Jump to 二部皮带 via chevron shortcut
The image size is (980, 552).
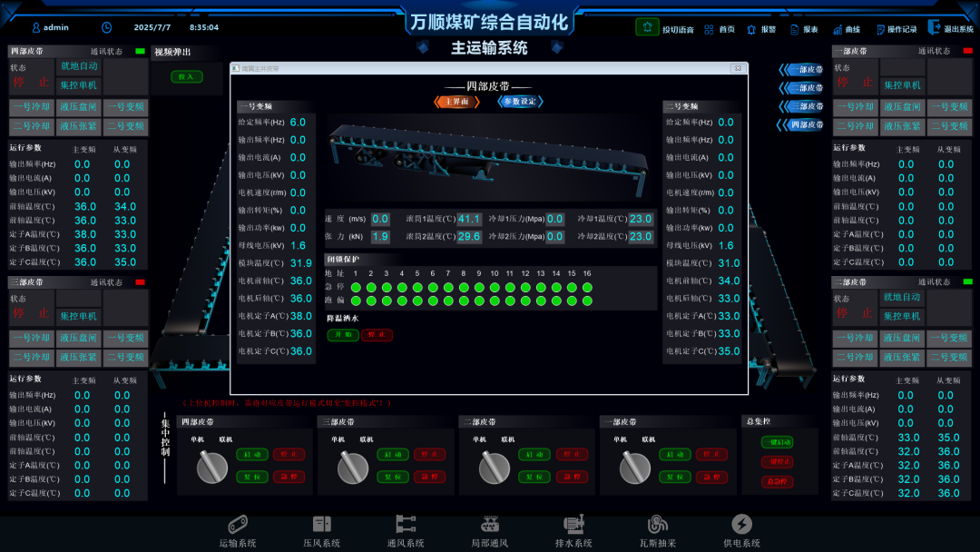(x=801, y=88)
